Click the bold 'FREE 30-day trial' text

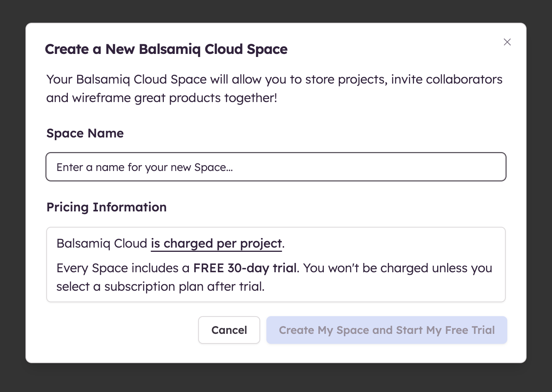pyautogui.click(x=245, y=268)
